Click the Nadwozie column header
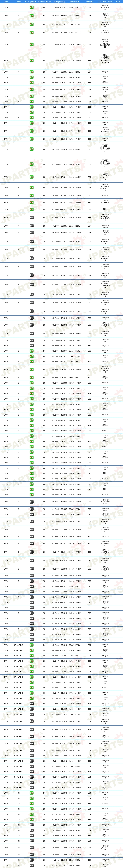The width and height of the screenshot is (123, 868). (89, 2)
